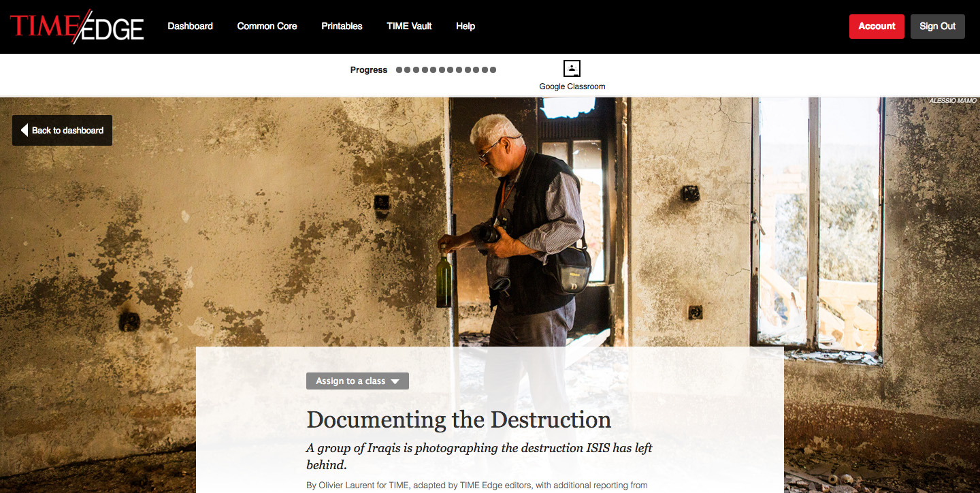Open the TIME Vault page
The height and width of the screenshot is (493, 980).
click(409, 26)
